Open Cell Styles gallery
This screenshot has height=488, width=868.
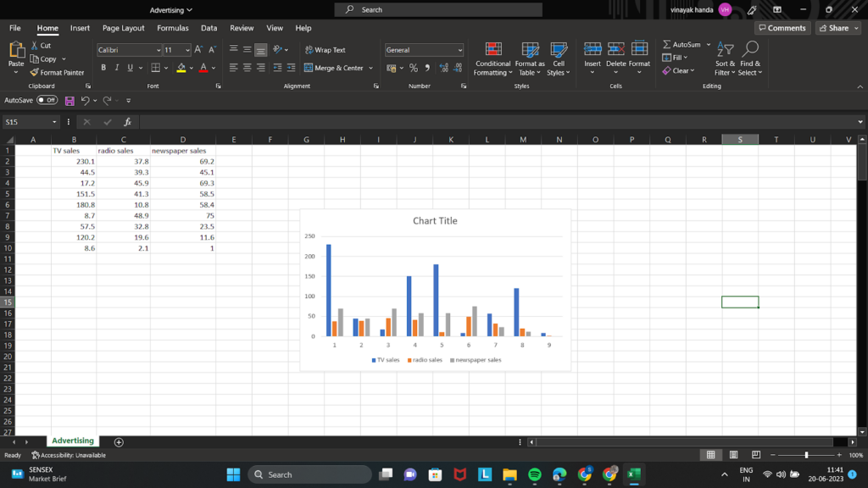[x=558, y=59]
